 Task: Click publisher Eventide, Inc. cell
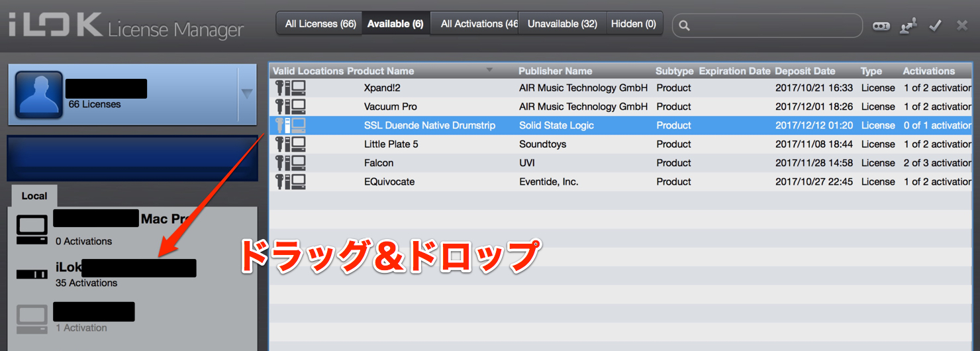coord(548,181)
